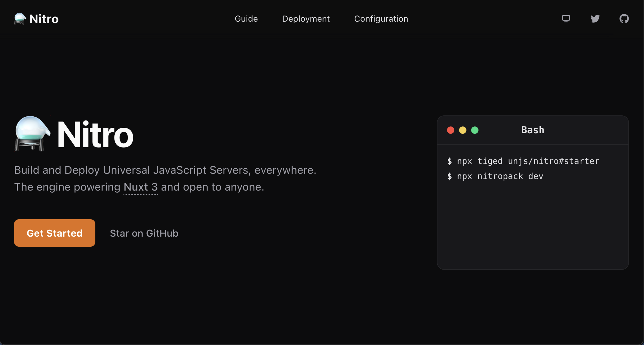Click the large Nitro hero logo image
The image size is (644, 345).
tap(32, 134)
